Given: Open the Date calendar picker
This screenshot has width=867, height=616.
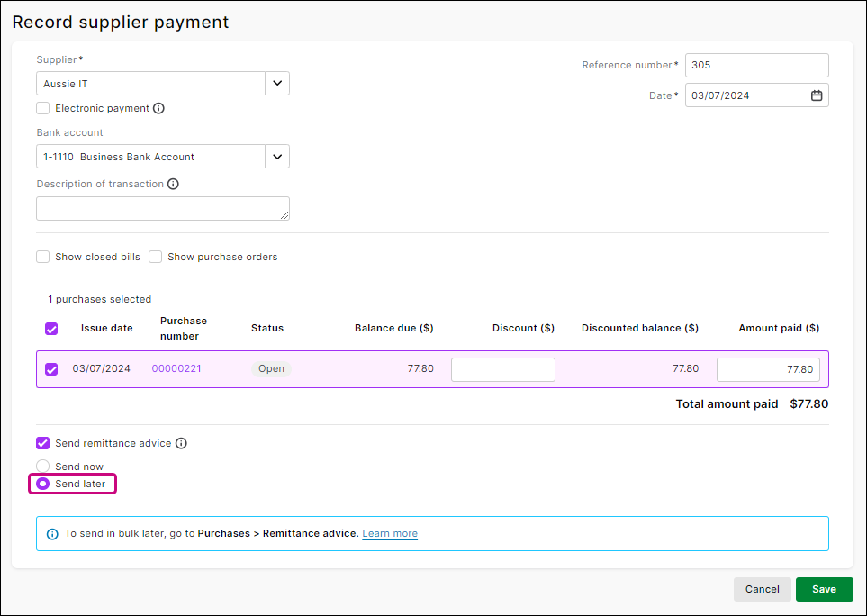Looking at the screenshot, I should 817,95.
